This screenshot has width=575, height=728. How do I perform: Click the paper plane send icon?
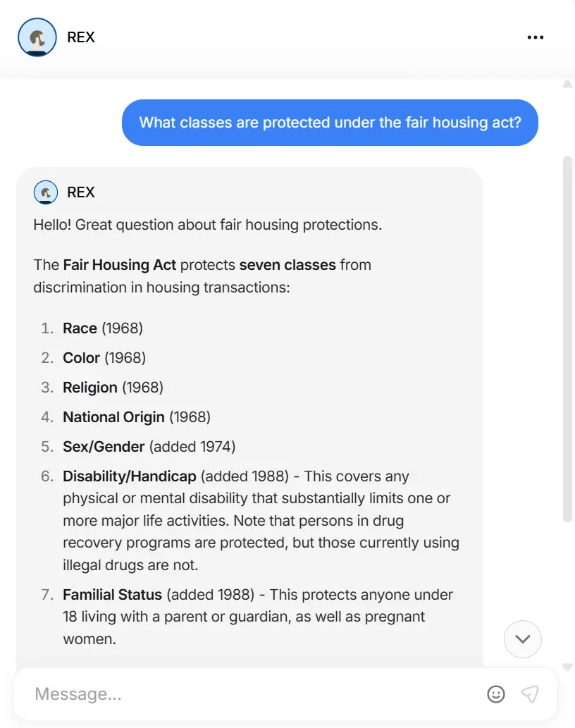tap(530, 694)
